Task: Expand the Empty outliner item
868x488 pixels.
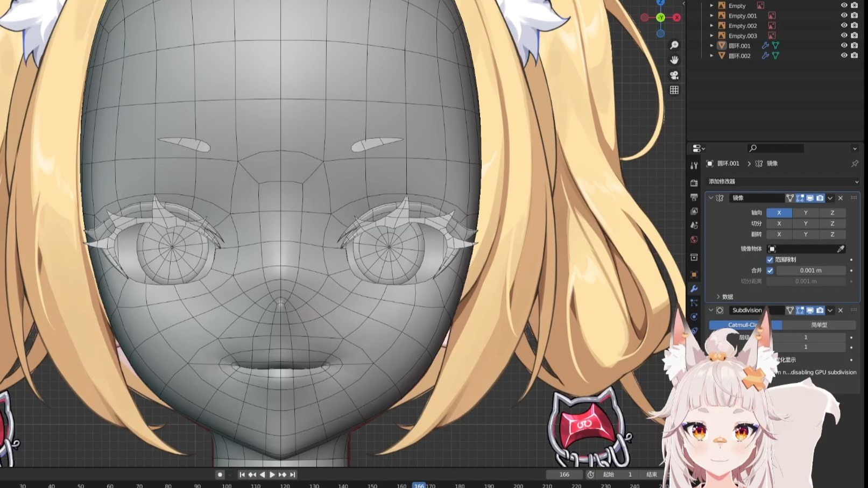Action: click(711, 5)
